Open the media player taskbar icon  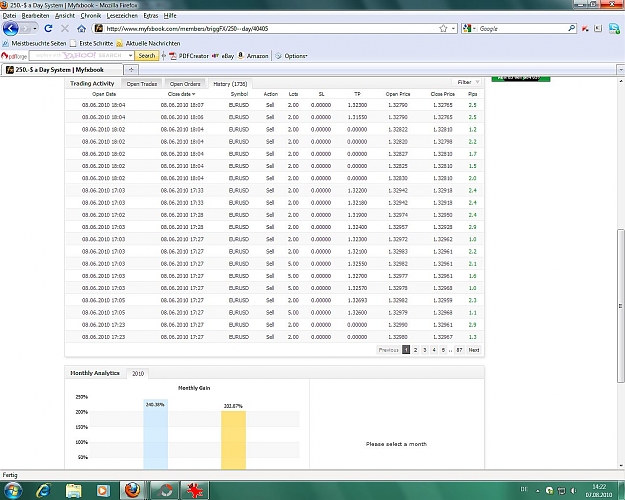click(103, 491)
